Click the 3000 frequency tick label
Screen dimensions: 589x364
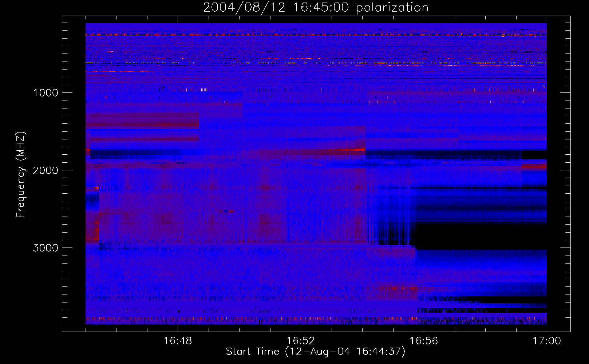coord(46,248)
